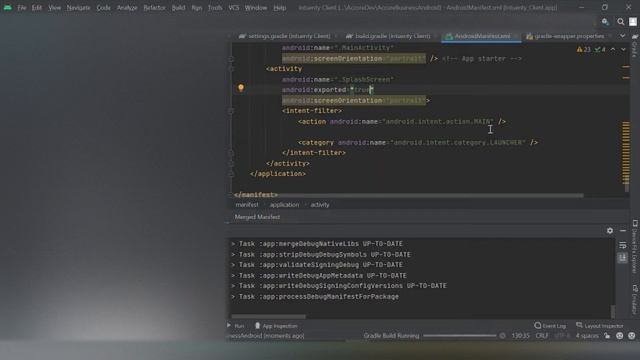Screen dimensions: 640x360
Task: Open the VCS menu
Action: (x=234, y=8)
